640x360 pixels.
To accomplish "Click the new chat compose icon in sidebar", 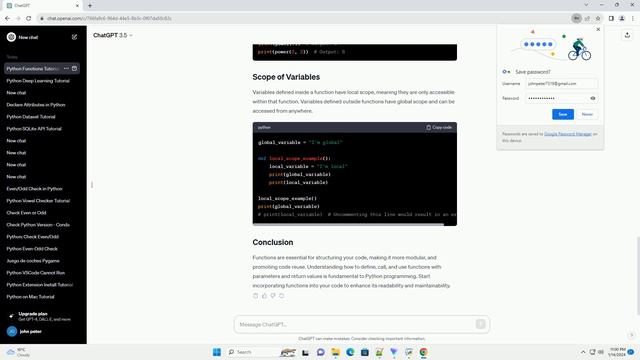I will [74, 37].
